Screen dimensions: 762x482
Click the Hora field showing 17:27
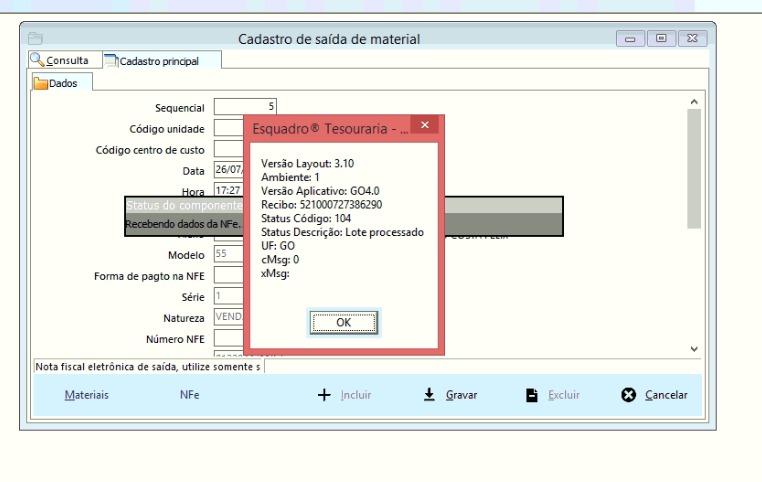tap(229, 190)
